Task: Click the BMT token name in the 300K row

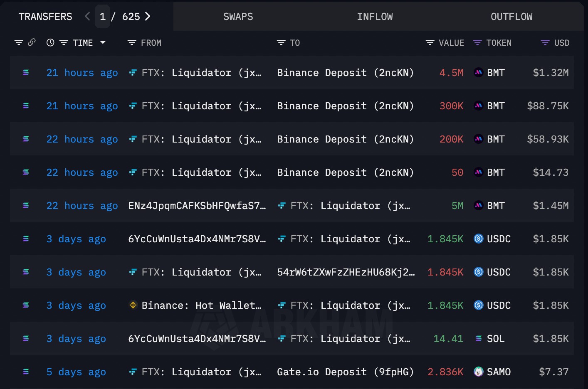Action: pyautogui.click(x=496, y=106)
